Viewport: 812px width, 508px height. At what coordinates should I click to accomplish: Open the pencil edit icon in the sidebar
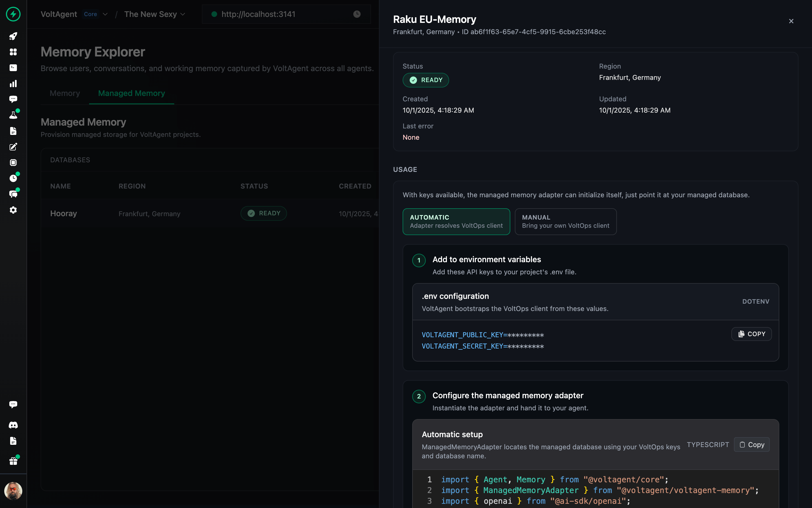point(13,147)
